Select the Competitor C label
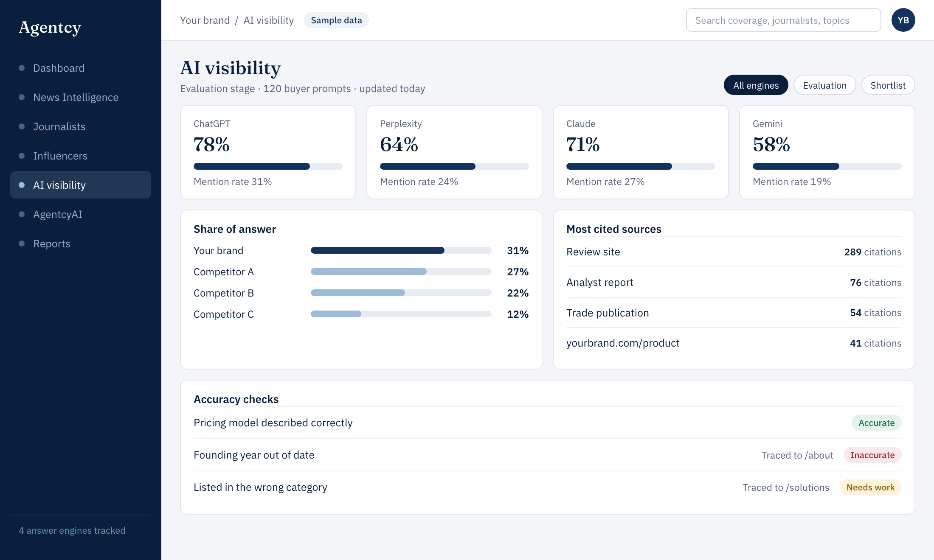934x560 pixels. click(x=224, y=314)
